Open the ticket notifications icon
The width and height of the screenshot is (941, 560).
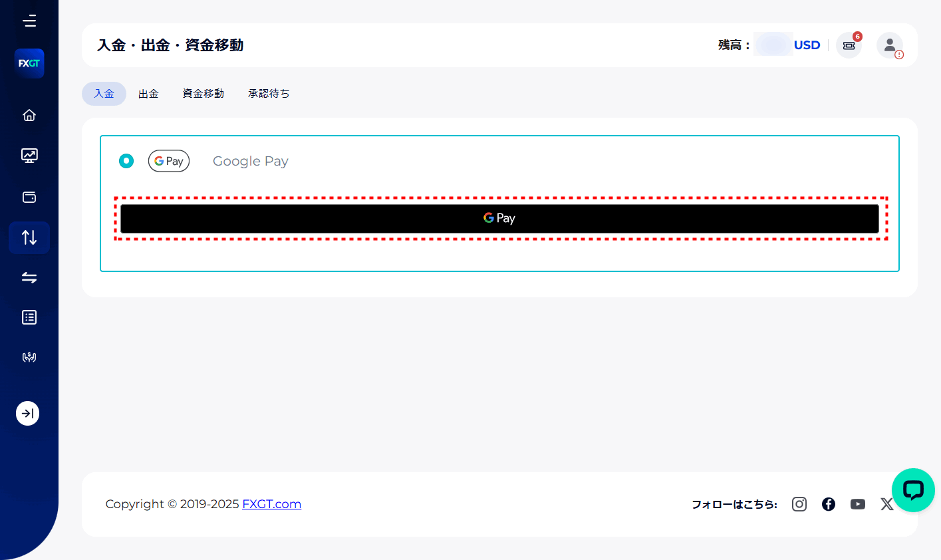coord(849,45)
